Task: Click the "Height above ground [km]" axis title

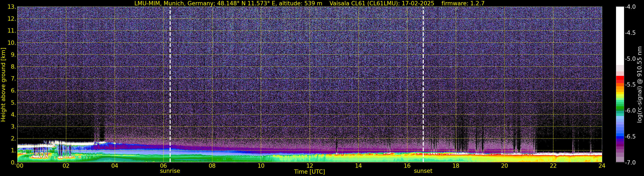Action: click(3, 85)
